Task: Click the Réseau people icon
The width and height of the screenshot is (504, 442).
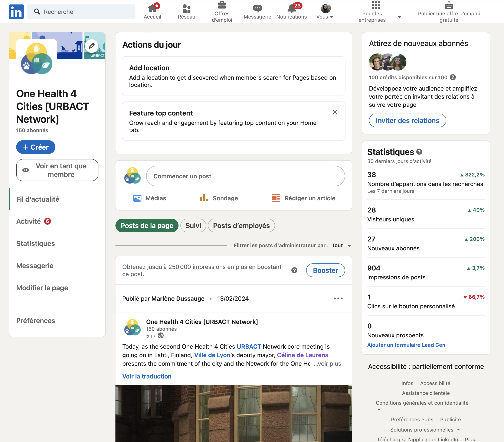Action: [186, 9]
